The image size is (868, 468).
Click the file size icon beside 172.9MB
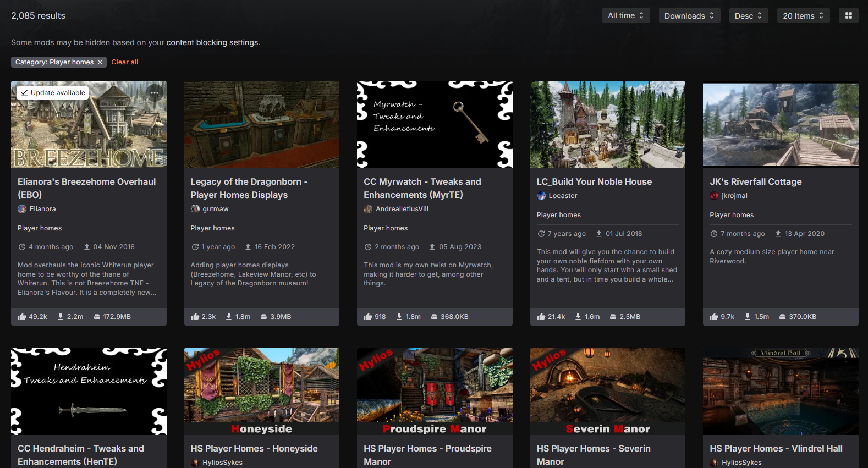97,317
